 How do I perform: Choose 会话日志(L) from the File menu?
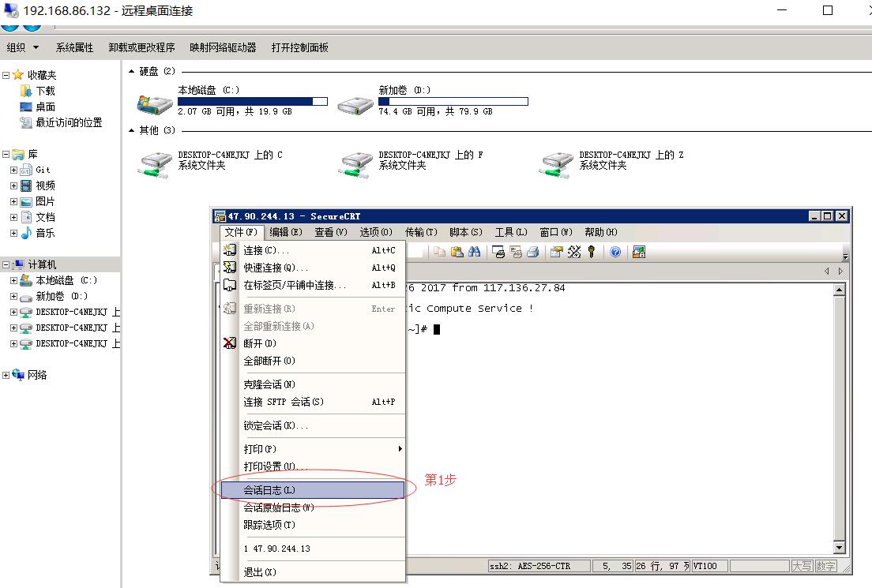click(x=313, y=490)
